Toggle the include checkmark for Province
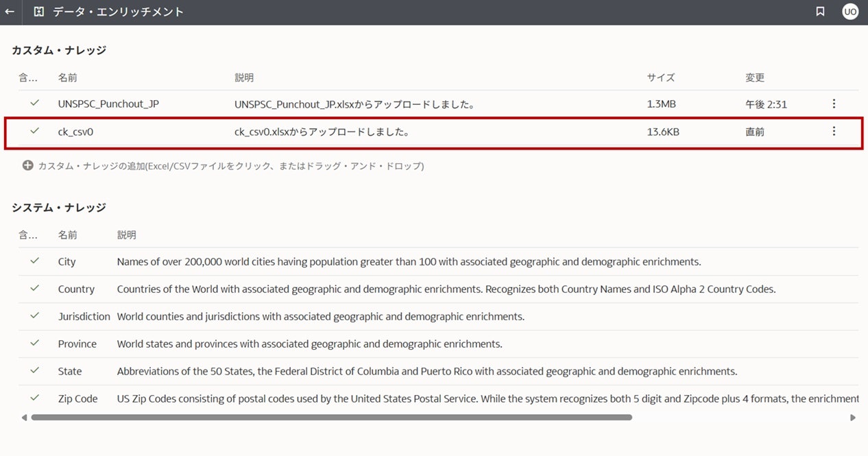 (x=35, y=344)
